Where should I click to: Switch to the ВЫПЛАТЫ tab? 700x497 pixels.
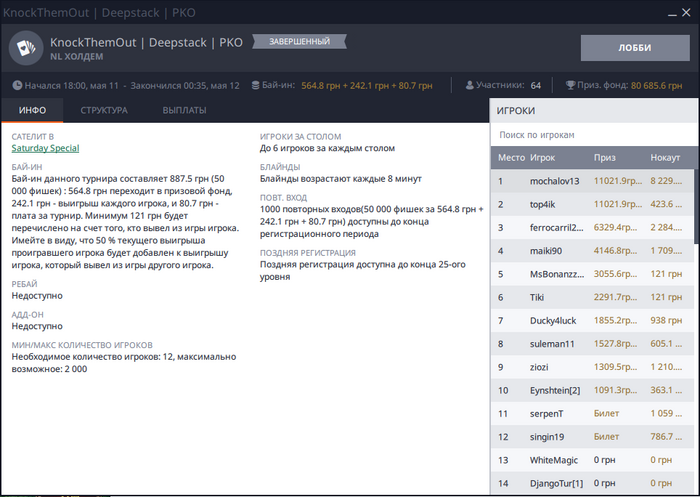pos(184,110)
